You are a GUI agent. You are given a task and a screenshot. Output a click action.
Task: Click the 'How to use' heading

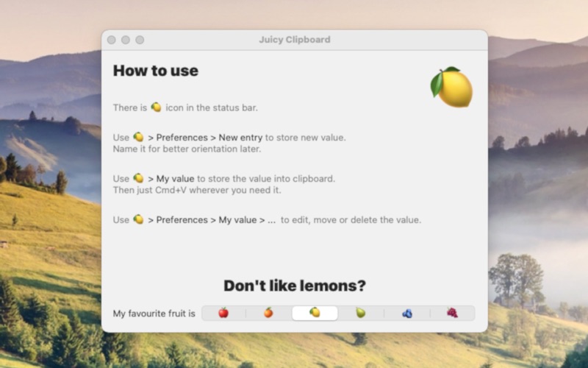coord(156,71)
